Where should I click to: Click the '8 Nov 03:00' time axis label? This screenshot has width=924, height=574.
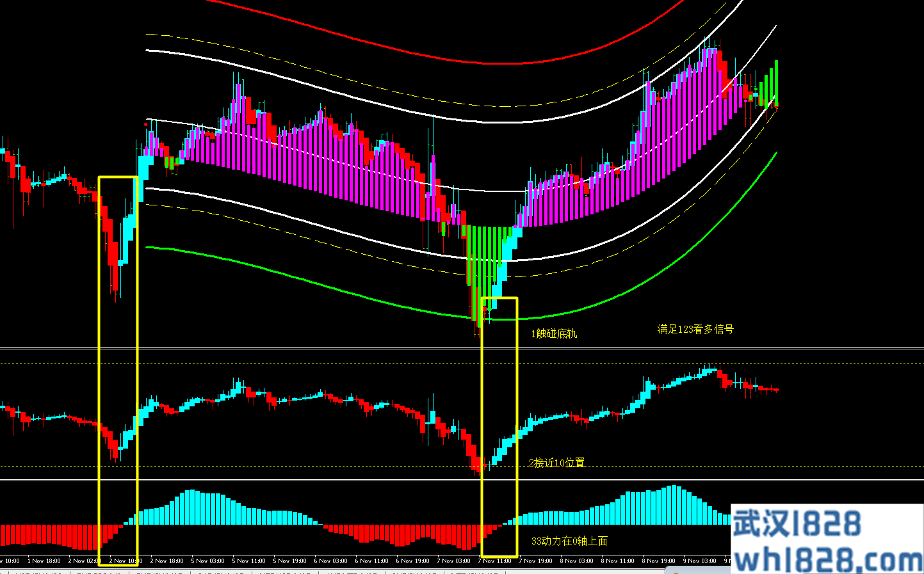pyautogui.click(x=576, y=561)
